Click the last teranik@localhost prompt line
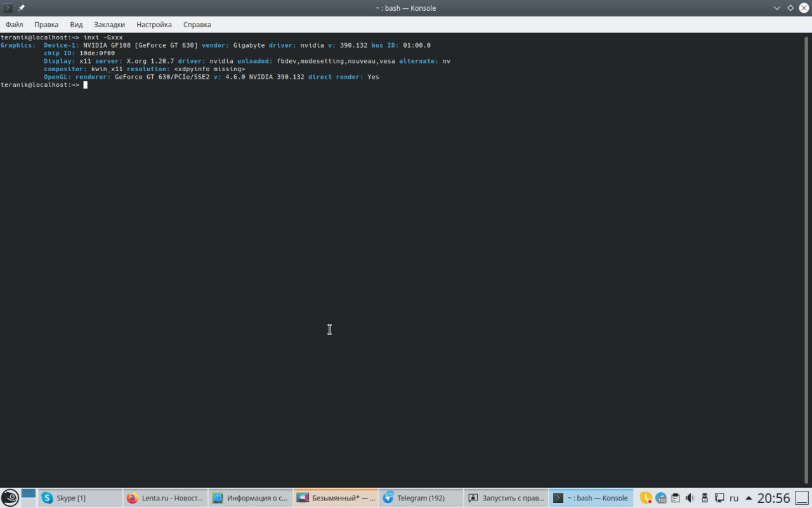The image size is (812, 508). coord(40,85)
